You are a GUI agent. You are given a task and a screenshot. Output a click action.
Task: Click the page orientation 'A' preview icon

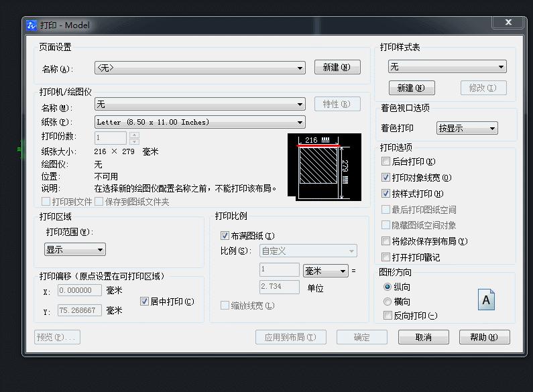click(x=486, y=300)
